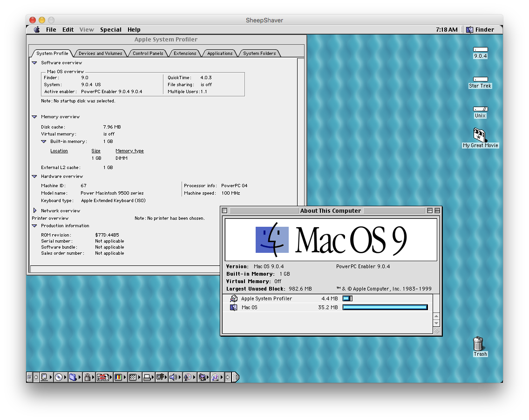Switch to the System Profile tab
The height and width of the screenshot is (420, 529).
pyautogui.click(x=52, y=53)
